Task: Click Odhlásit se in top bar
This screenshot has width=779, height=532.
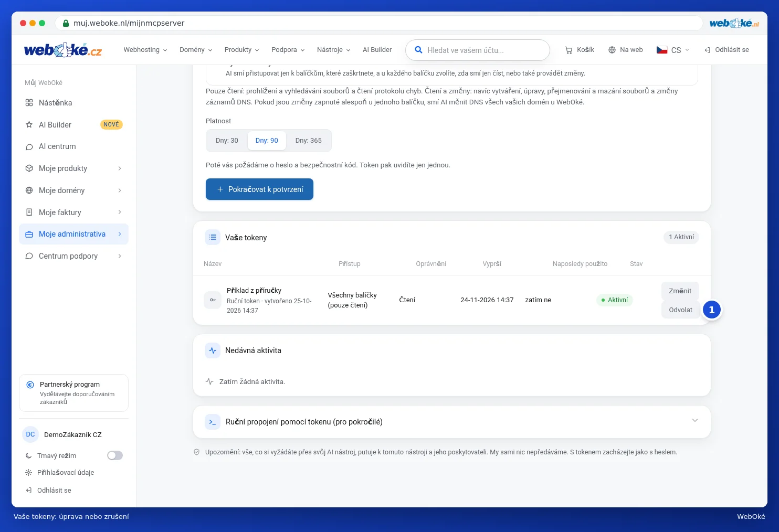Action: pyautogui.click(x=727, y=50)
